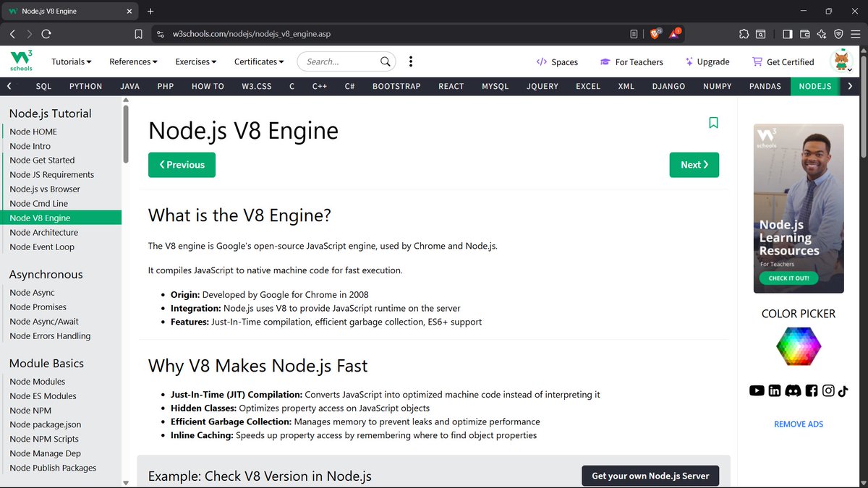This screenshot has width=868, height=488.
Task: Click the tab search toolbar icon
Action: tap(761, 34)
